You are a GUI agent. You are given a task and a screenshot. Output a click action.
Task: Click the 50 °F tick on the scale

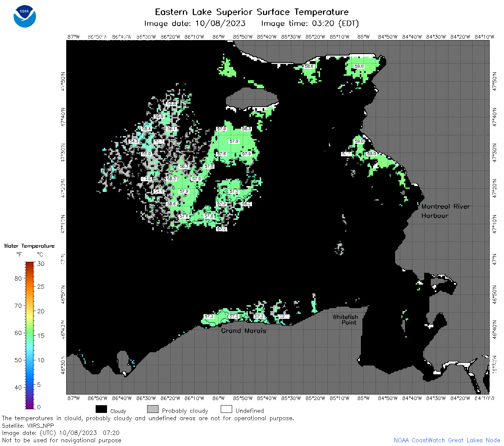pyautogui.click(x=18, y=360)
